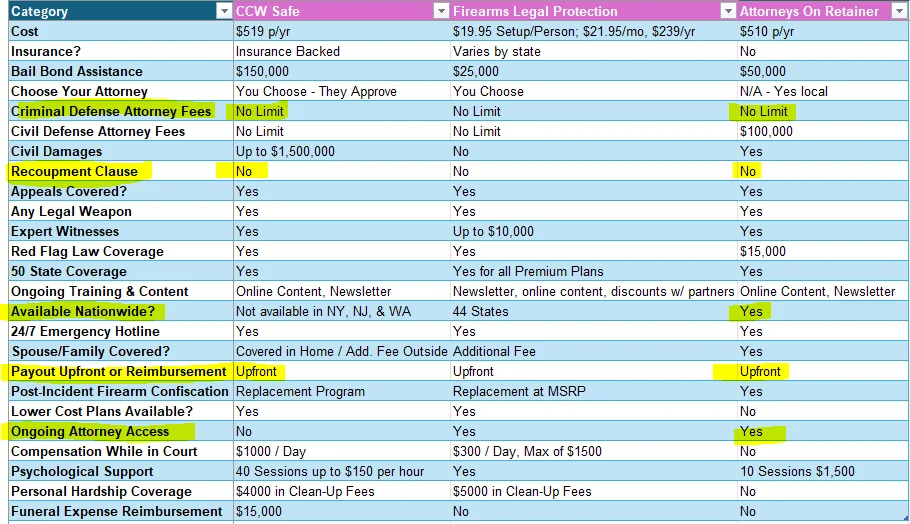
Task: Select the Category header cell
Action: 121,11
